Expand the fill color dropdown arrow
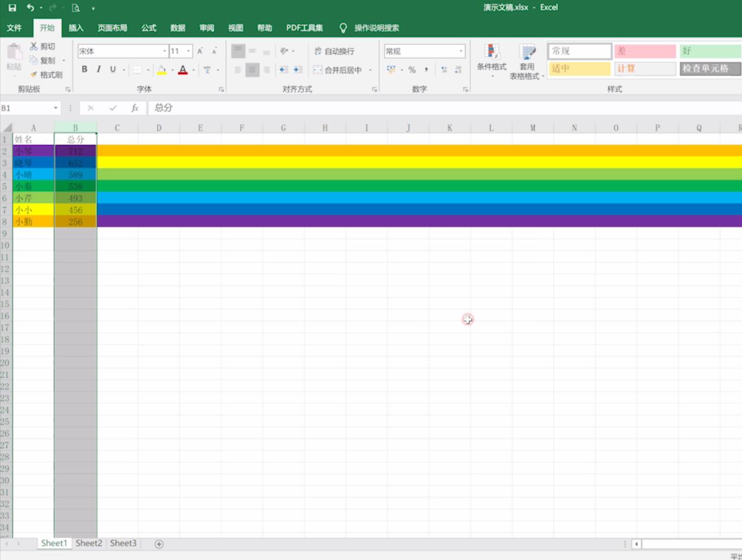Image resolution: width=742 pixels, height=560 pixels. [172, 70]
